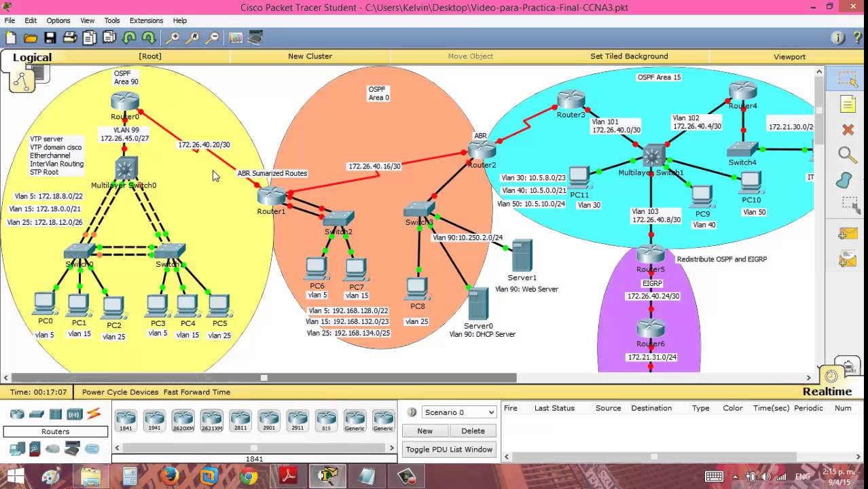Open Windows Start button
This screenshot has width=868, height=489.
tap(15, 477)
